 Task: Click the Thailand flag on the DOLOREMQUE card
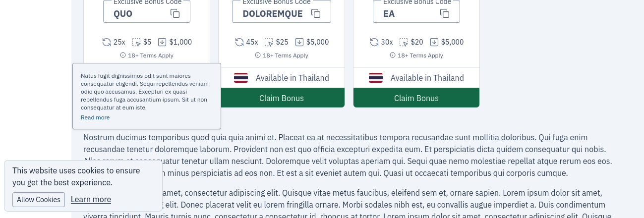click(x=241, y=78)
